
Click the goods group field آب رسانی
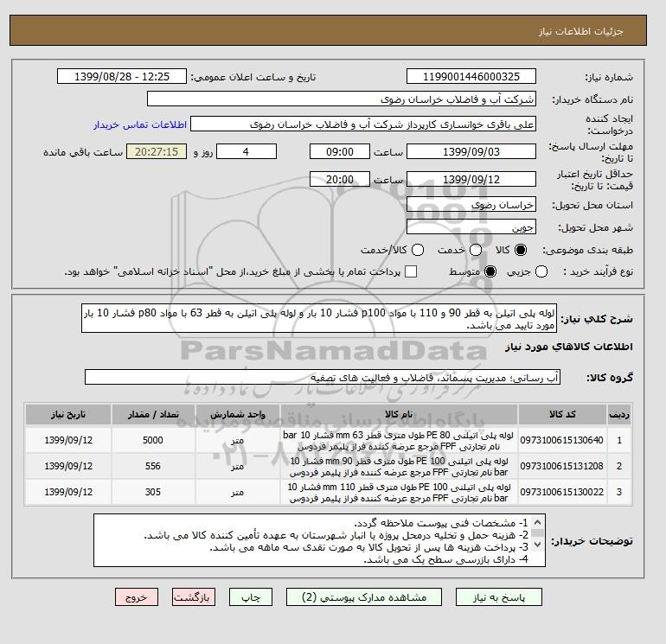(323, 377)
